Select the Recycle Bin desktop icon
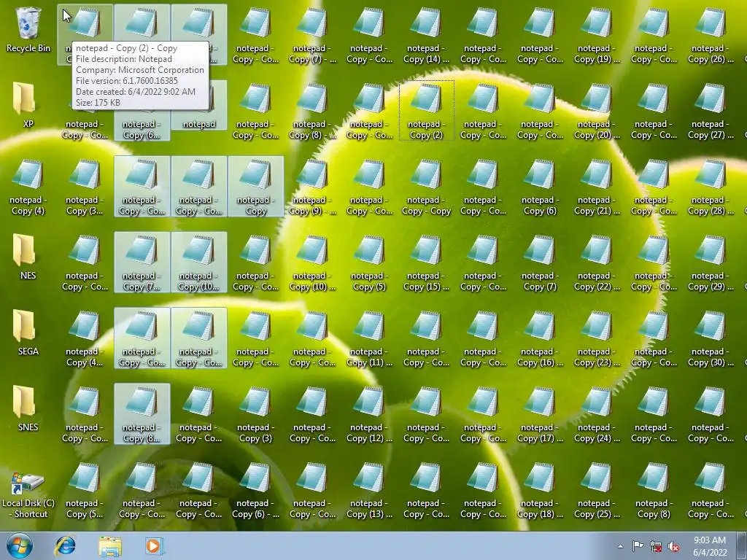The width and height of the screenshot is (747, 560). 28,29
